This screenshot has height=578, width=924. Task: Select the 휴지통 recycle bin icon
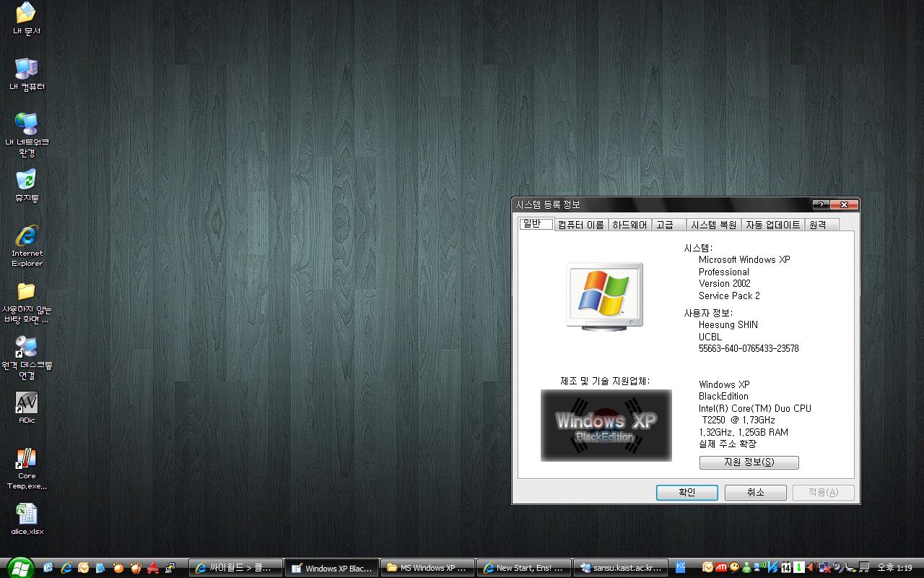coord(26,186)
